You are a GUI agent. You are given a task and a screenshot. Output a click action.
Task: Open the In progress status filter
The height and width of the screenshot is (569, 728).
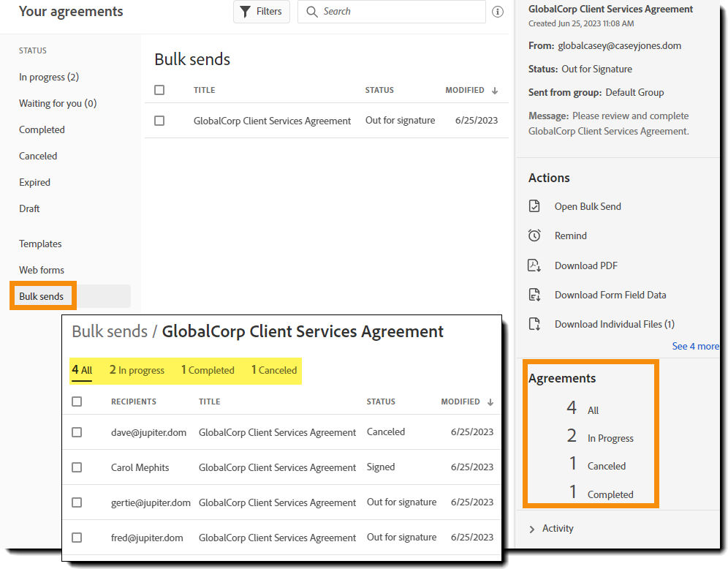tap(48, 77)
